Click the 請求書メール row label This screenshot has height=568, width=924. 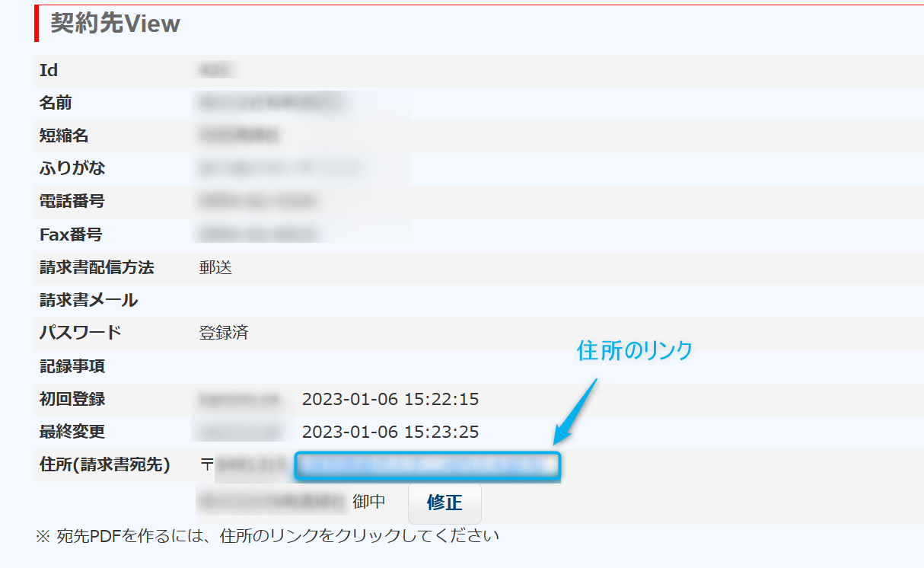[88, 300]
